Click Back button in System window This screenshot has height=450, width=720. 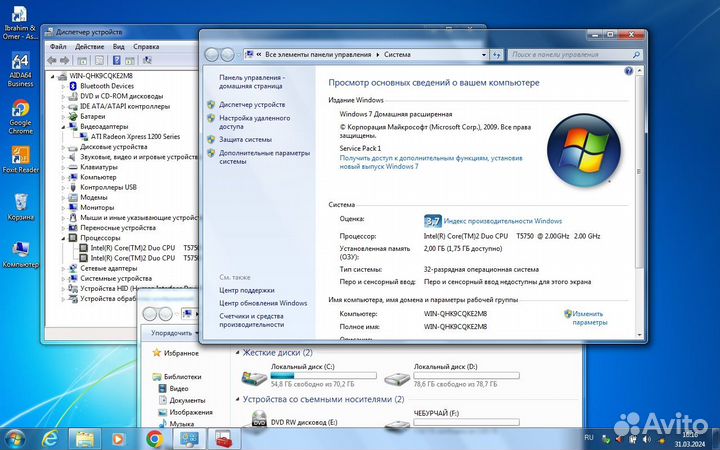(x=212, y=55)
